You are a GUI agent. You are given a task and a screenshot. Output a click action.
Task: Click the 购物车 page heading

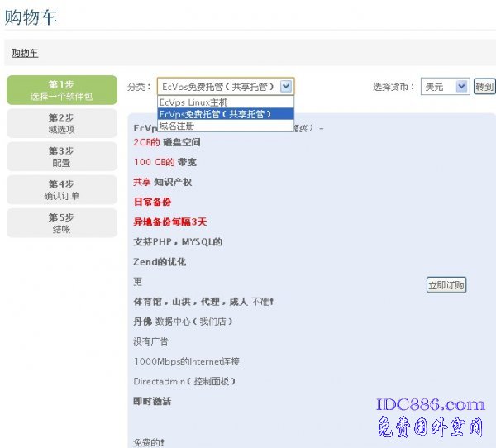31,15
